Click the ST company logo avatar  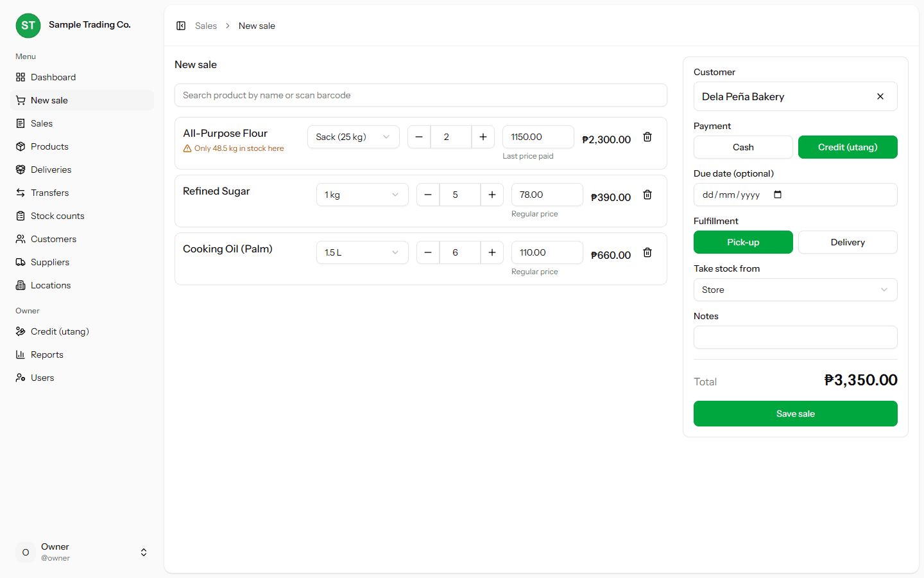pyautogui.click(x=28, y=26)
